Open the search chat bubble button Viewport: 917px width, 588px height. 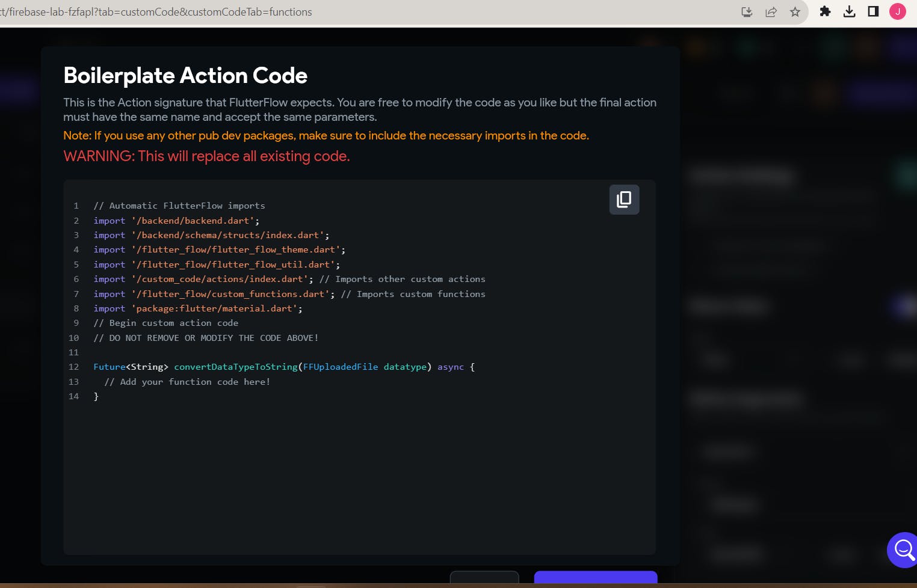[x=903, y=550]
